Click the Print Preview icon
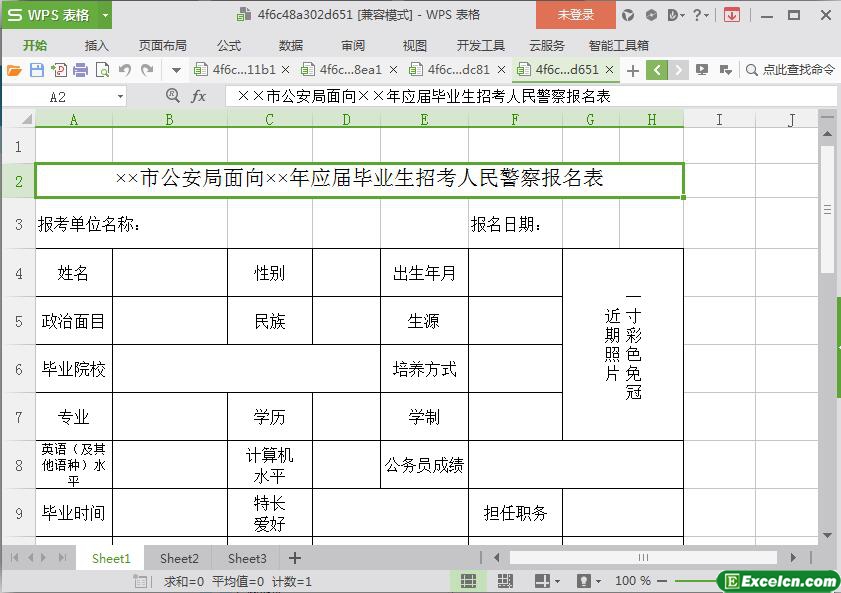 pyautogui.click(x=102, y=70)
